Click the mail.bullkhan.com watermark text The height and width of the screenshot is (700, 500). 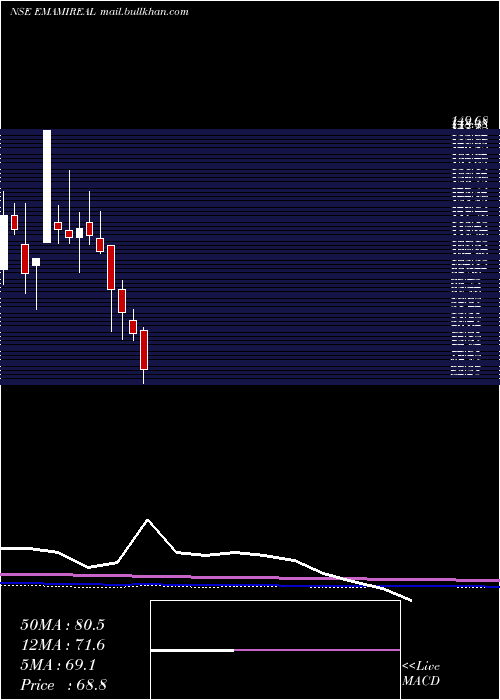(x=144, y=12)
